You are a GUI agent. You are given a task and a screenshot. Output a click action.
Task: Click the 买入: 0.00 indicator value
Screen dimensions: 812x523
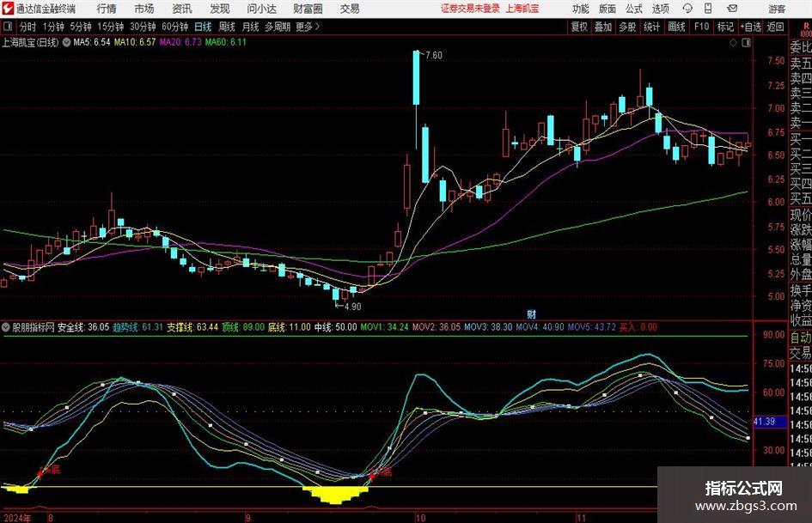tap(638, 327)
